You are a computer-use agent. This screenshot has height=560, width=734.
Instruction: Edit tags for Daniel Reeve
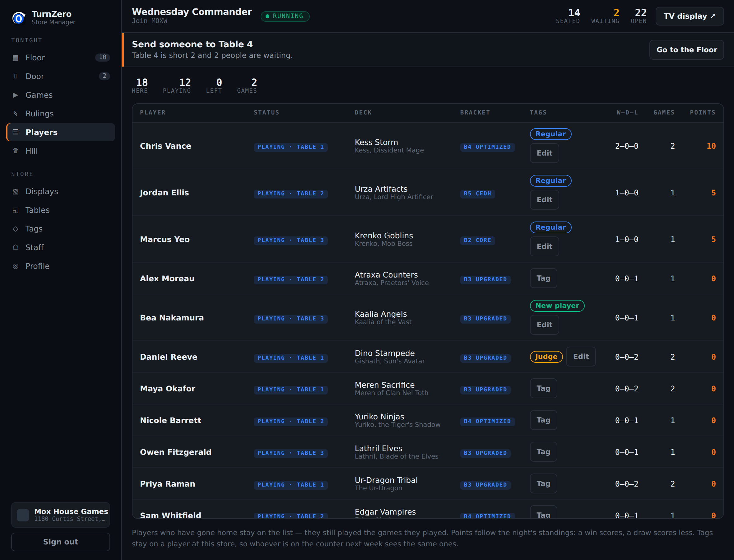(x=581, y=357)
